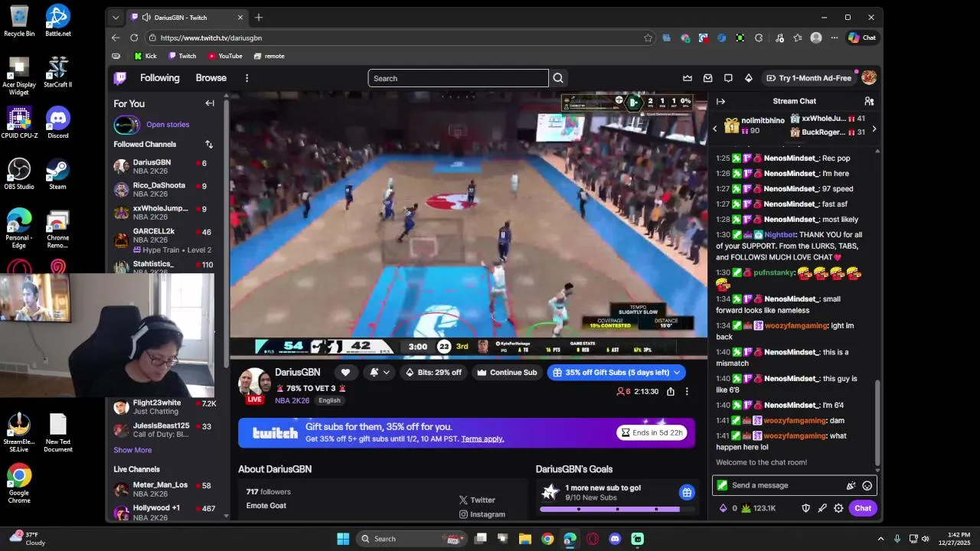Open the remote bookmark folder

269,56
